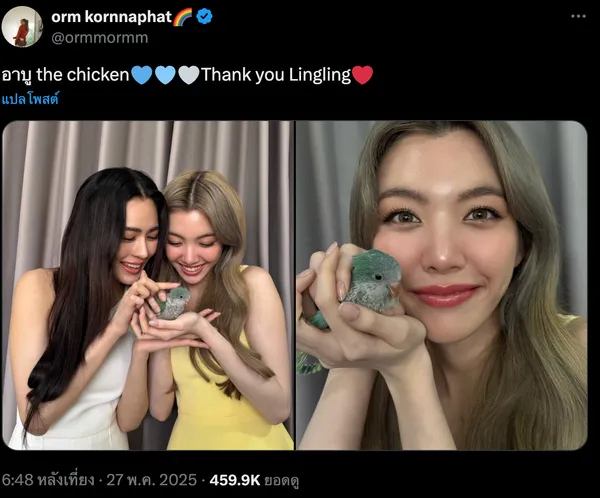
Task: Visit the @ormmormm handle link
Action: 99,38
